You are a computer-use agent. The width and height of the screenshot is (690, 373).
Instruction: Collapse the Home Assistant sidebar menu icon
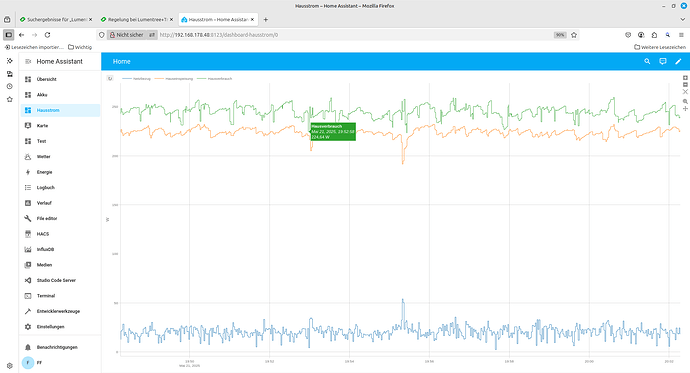[x=28, y=62]
